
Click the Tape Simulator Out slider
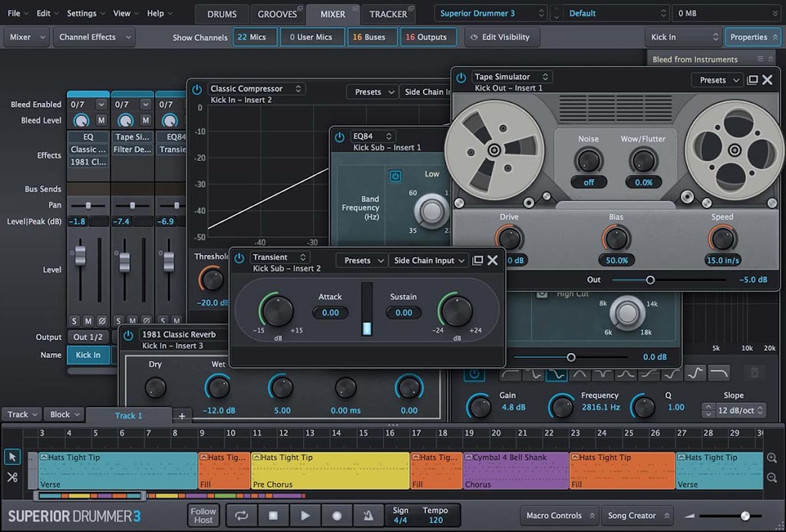point(669,279)
